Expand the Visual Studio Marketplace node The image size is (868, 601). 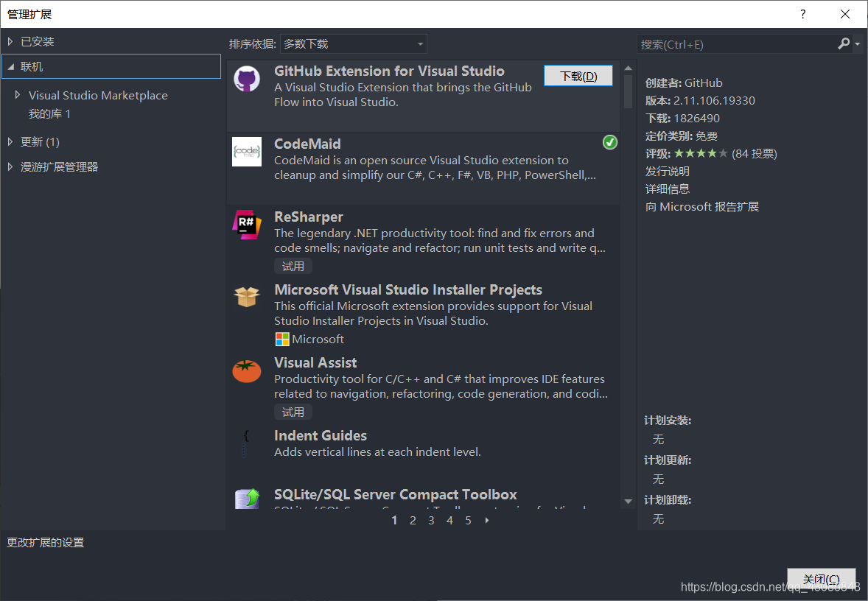(x=18, y=95)
